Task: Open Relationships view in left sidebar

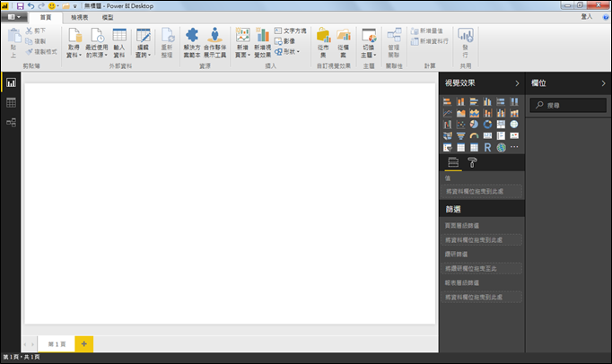Action: tap(11, 122)
